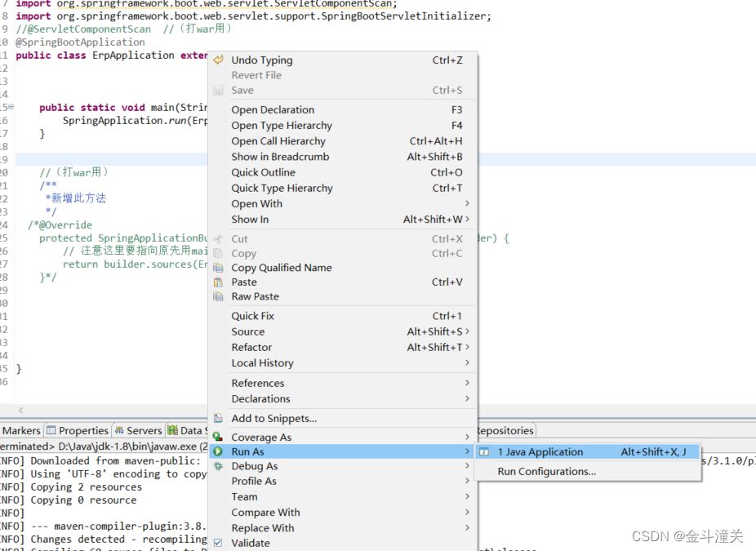Click the Undo Typing arrow icon

tap(219, 60)
